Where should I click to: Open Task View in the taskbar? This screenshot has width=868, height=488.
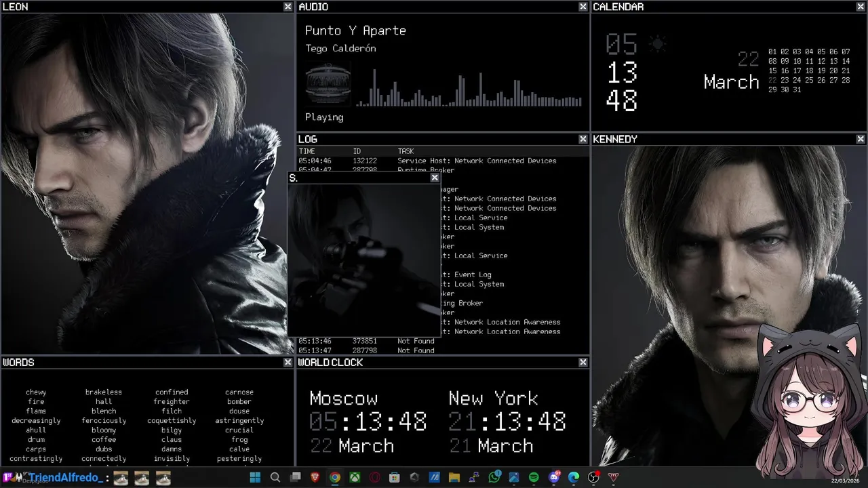pyautogui.click(x=295, y=477)
